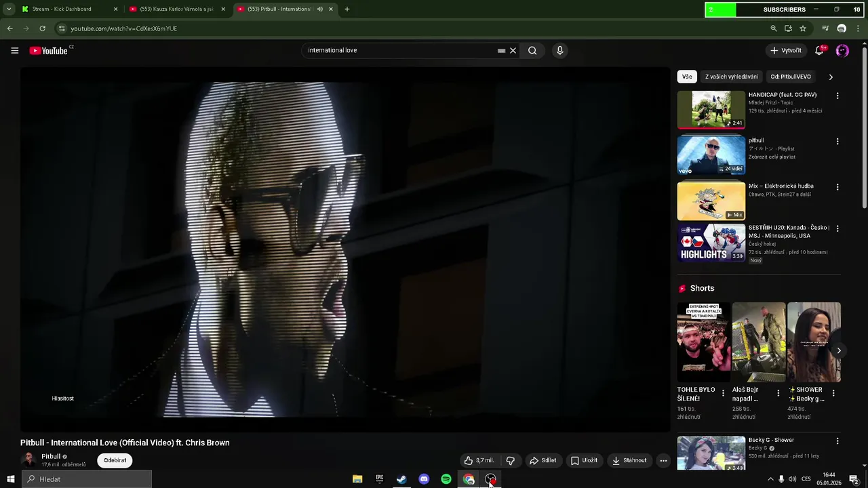Save the video with Uložit
The height and width of the screenshot is (488, 868).
(584, 460)
